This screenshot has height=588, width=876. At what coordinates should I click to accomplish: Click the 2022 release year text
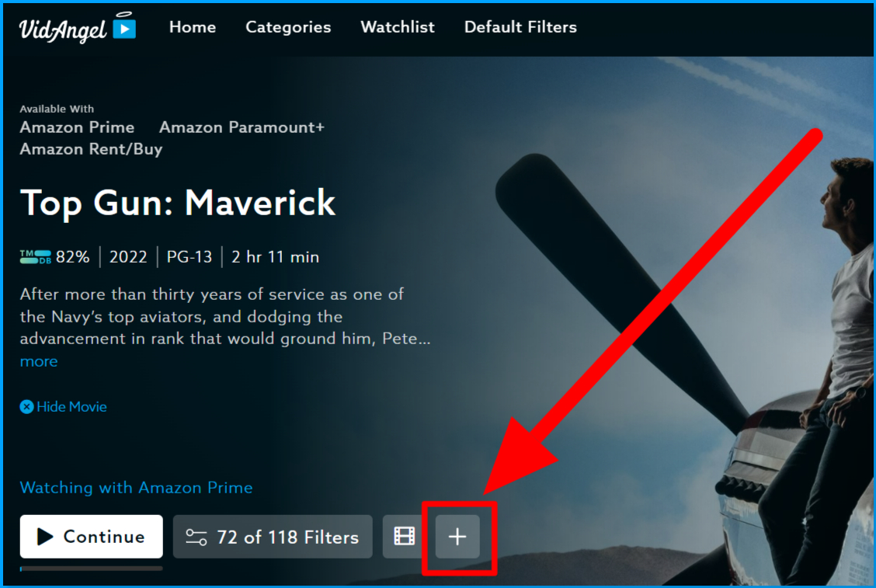(x=128, y=257)
